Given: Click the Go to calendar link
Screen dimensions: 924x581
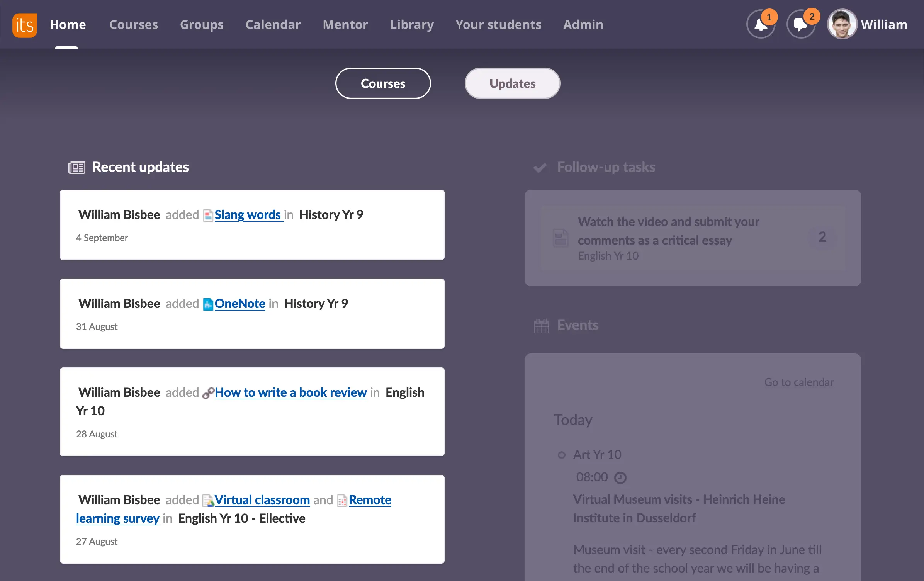Looking at the screenshot, I should click(799, 382).
